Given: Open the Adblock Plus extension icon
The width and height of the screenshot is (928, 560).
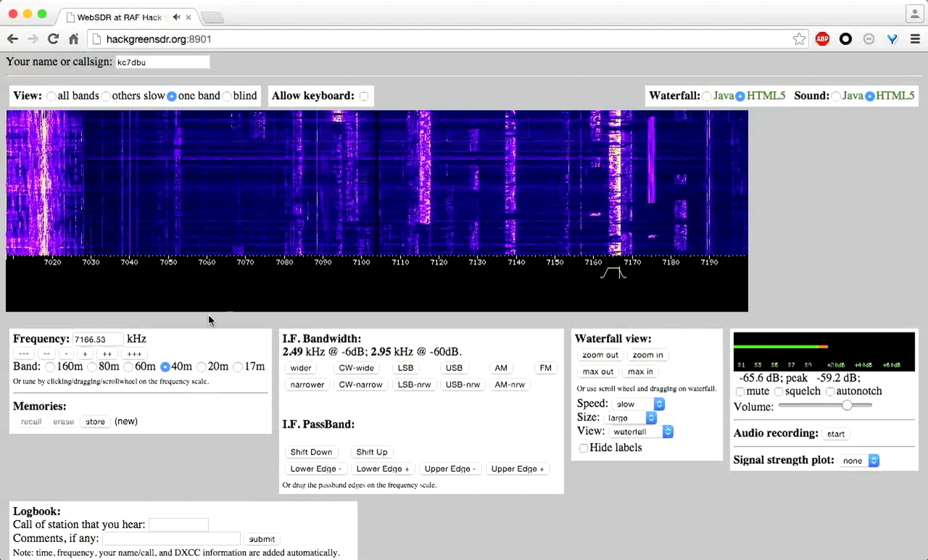Looking at the screenshot, I should 822,39.
